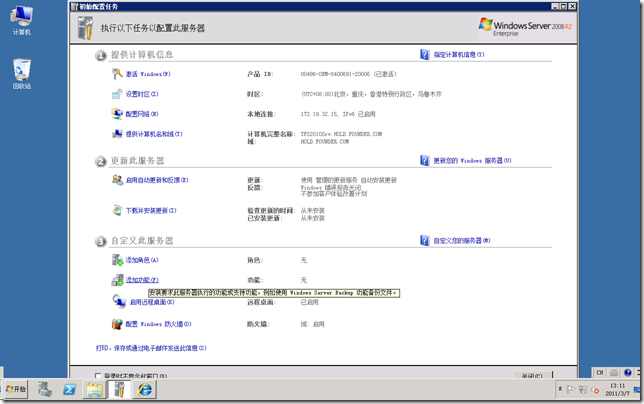The width and height of the screenshot is (644, 404).
Task: Open the 添加功能 link
Action: point(142,280)
